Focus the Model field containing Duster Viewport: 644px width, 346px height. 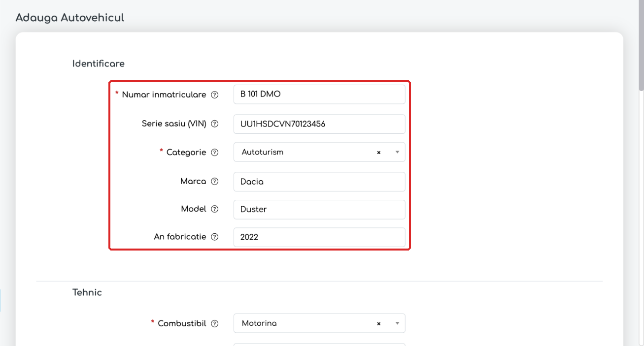319,209
